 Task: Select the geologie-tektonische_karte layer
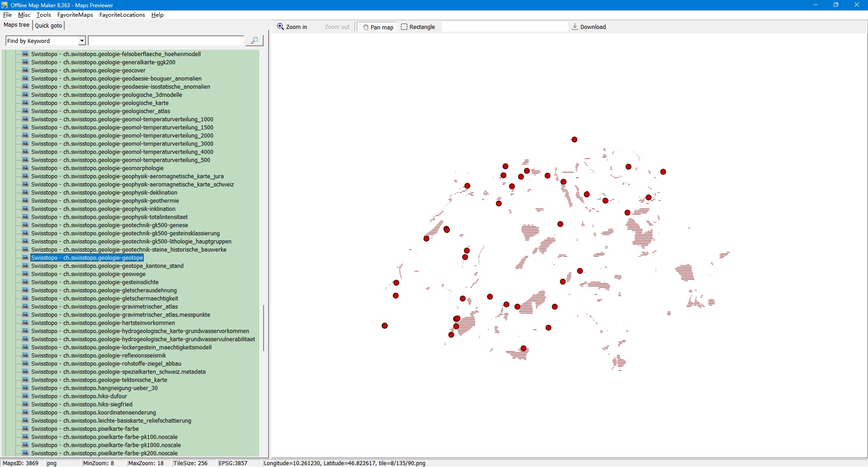[99, 380]
